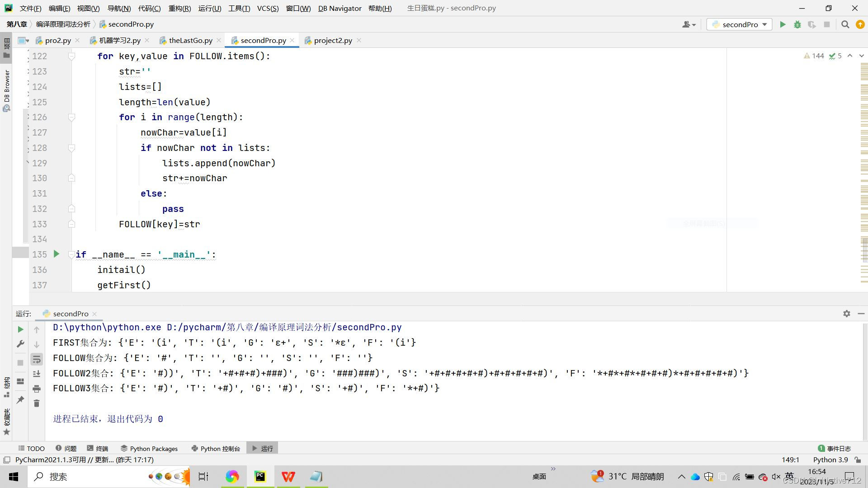The height and width of the screenshot is (488, 868).
Task: Clear console output with the trash icon
Action: click(37, 404)
